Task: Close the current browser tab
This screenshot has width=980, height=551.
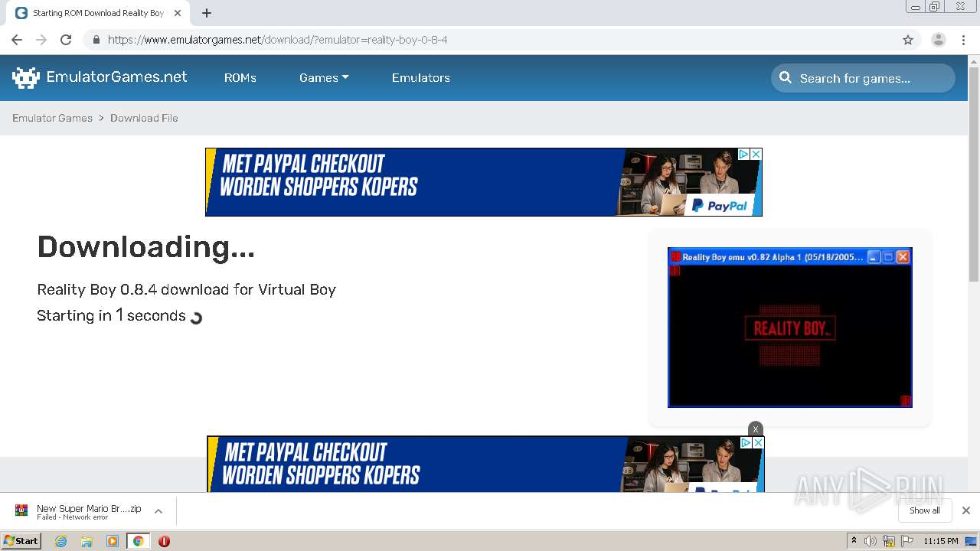Action: [178, 13]
